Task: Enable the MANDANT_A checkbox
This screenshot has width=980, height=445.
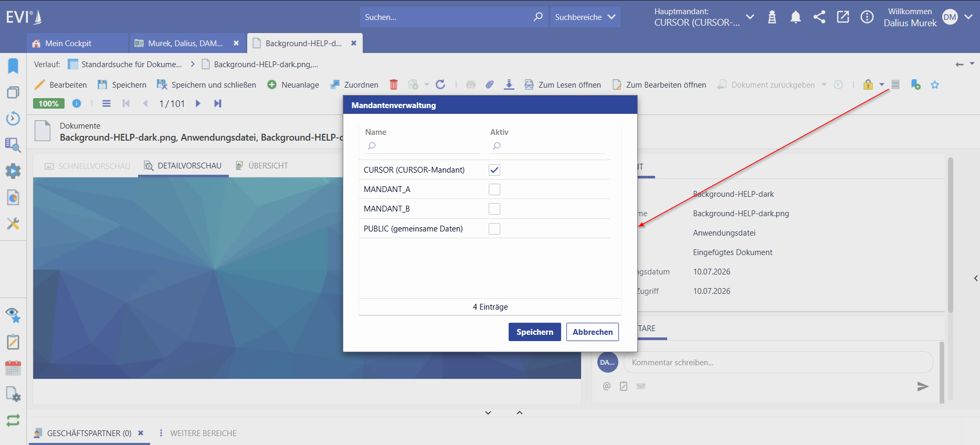Action: (494, 189)
